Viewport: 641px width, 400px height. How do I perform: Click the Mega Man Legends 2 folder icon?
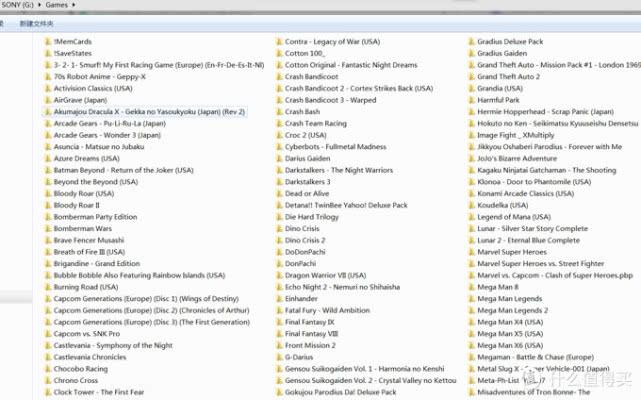point(472,310)
